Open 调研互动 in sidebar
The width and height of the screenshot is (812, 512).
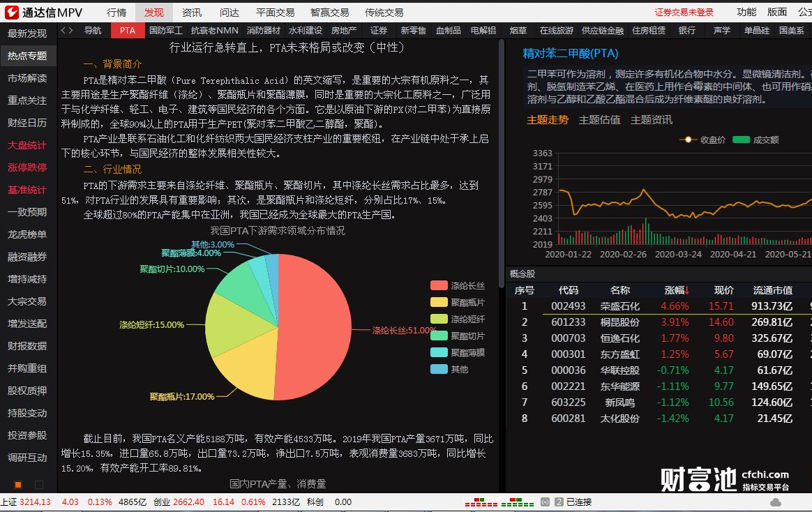[x=27, y=458]
